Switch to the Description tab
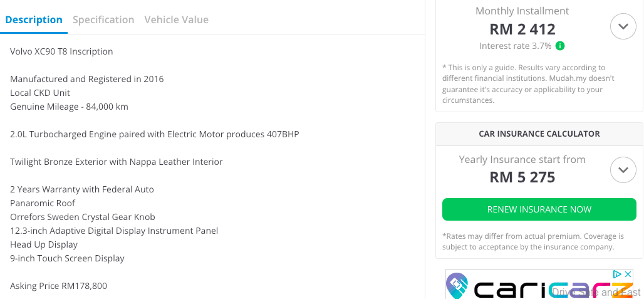The height and width of the screenshot is (299, 644). [34, 19]
